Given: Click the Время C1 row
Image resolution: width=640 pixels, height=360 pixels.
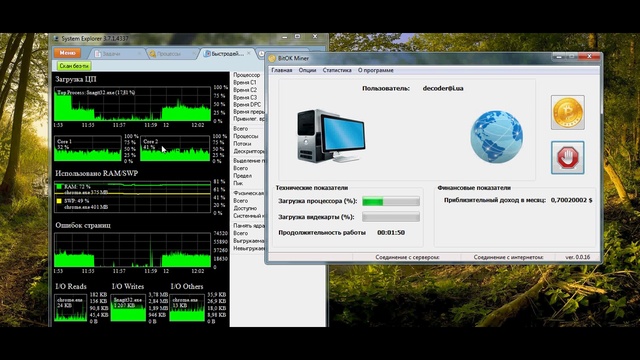Looking at the screenshot, I should pyautogui.click(x=245, y=82).
